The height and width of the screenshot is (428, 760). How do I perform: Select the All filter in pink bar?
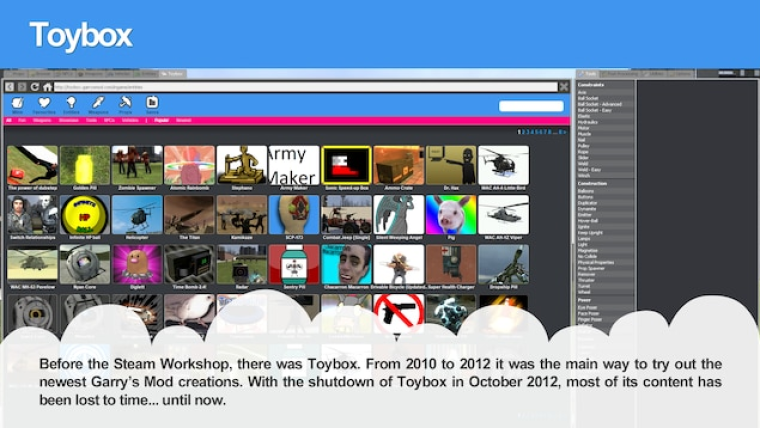coord(9,120)
